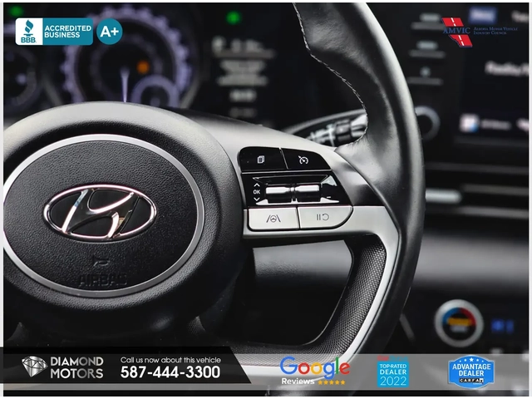Click the A+ rating circle
This screenshot has height=399, width=532.
(x=109, y=32)
